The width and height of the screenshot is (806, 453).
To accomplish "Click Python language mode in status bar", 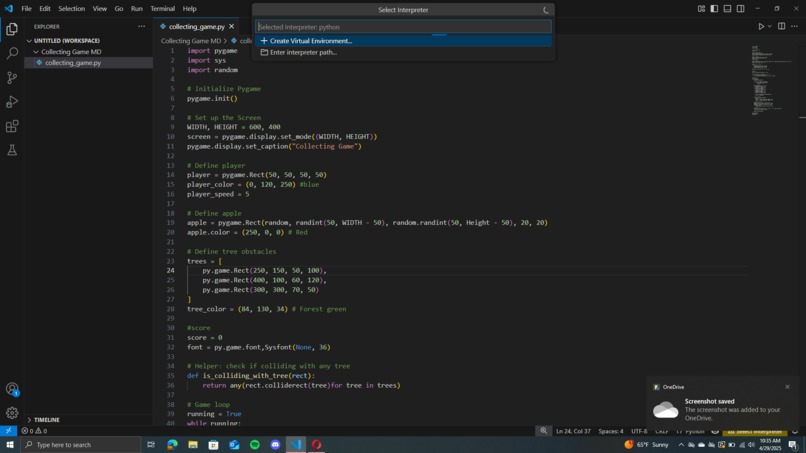I will (x=694, y=431).
